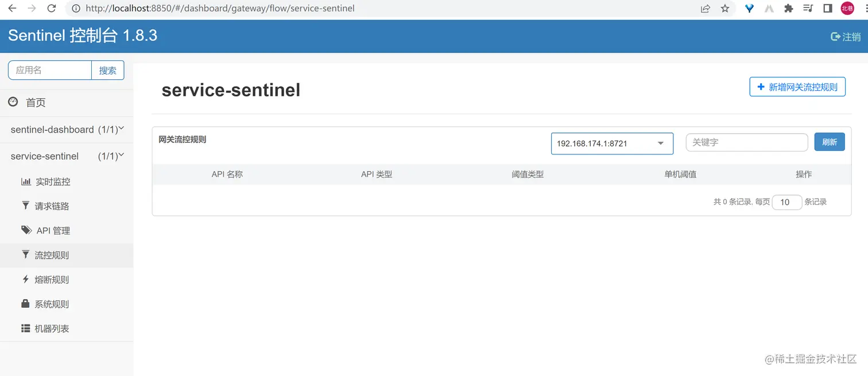The width and height of the screenshot is (868, 376).
Task: Click the lightning bolt icon of 熔断规则
Action: (x=25, y=279)
